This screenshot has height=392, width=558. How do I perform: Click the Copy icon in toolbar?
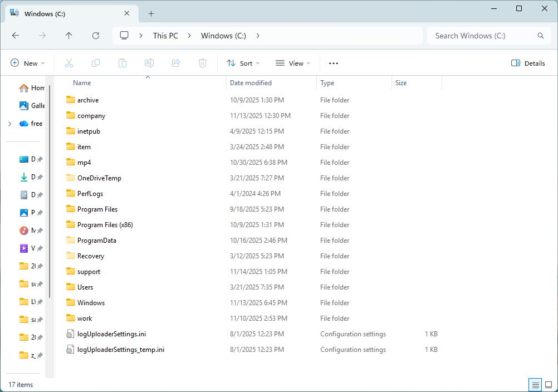pos(96,63)
